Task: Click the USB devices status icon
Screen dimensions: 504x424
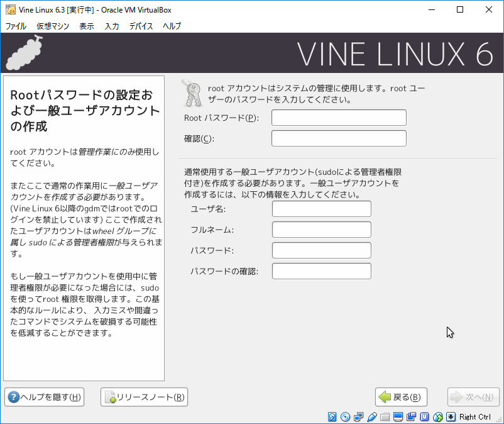Action: tap(371, 416)
